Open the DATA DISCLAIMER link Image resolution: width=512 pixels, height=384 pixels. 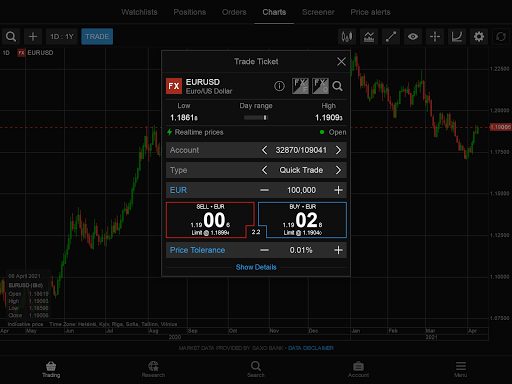click(311, 348)
